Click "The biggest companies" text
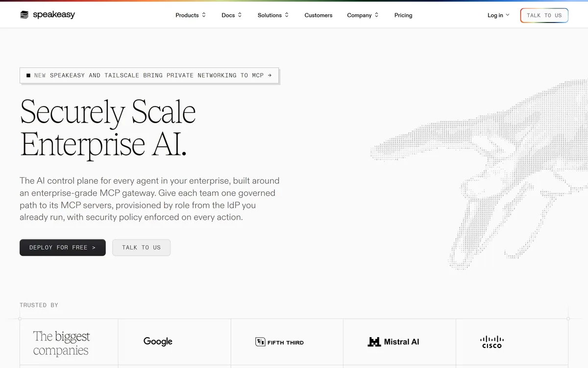 pyautogui.click(x=61, y=343)
